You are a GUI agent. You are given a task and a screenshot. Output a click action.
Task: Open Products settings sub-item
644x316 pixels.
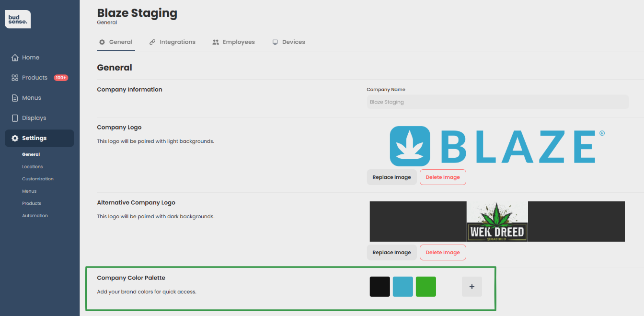[x=32, y=203]
